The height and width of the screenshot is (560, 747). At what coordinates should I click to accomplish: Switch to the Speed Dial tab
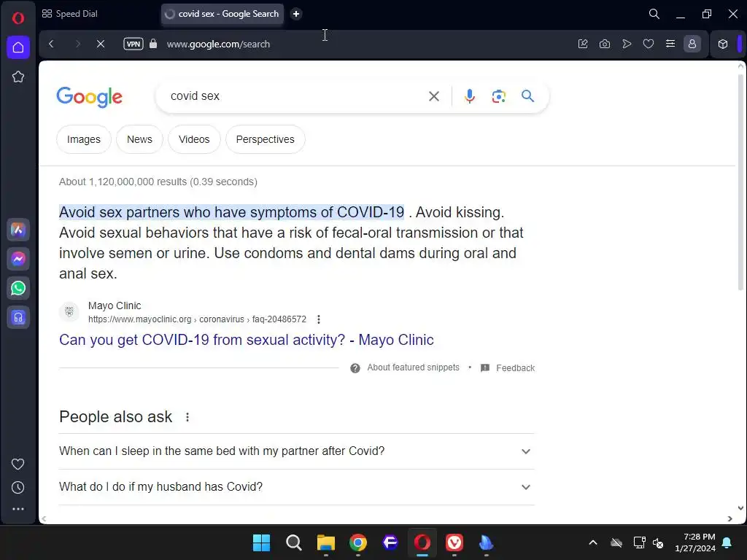[69, 14]
